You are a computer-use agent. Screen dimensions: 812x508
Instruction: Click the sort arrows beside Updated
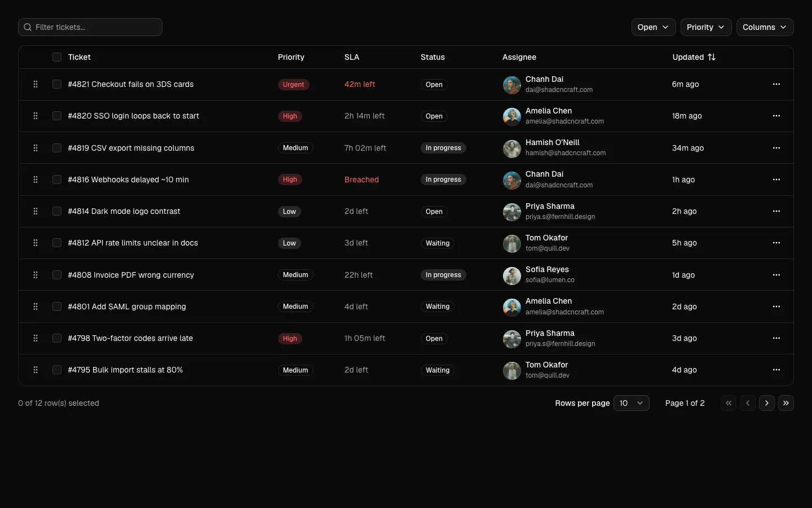712,57
